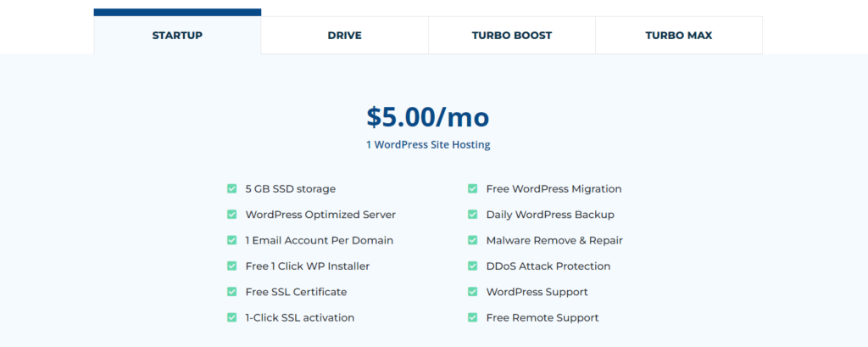
Task: Click checkmark icon beside 1-Click SSL activation
Action: pos(232,317)
